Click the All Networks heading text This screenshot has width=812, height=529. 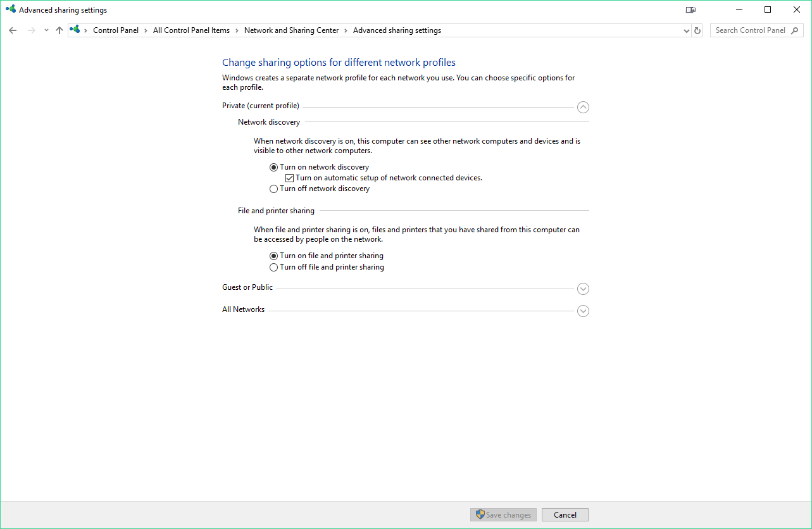point(244,309)
